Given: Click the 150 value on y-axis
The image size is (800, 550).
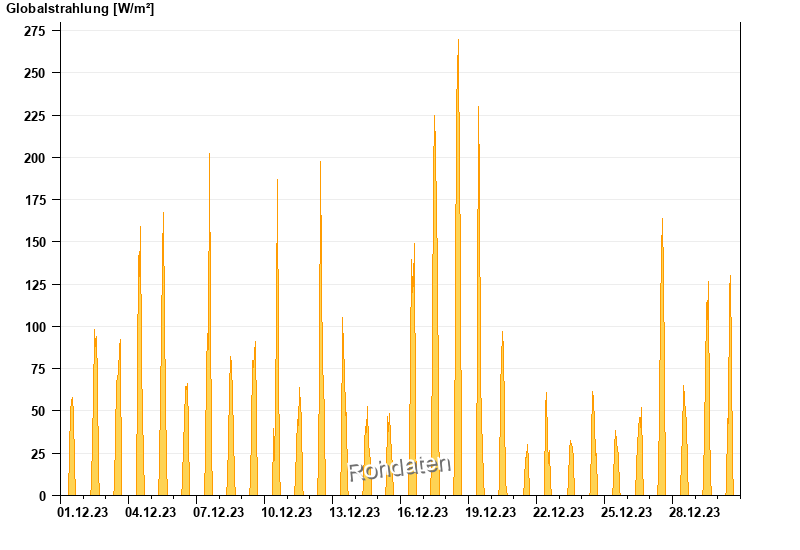Looking at the screenshot, I should pyautogui.click(x=35, y=242).
